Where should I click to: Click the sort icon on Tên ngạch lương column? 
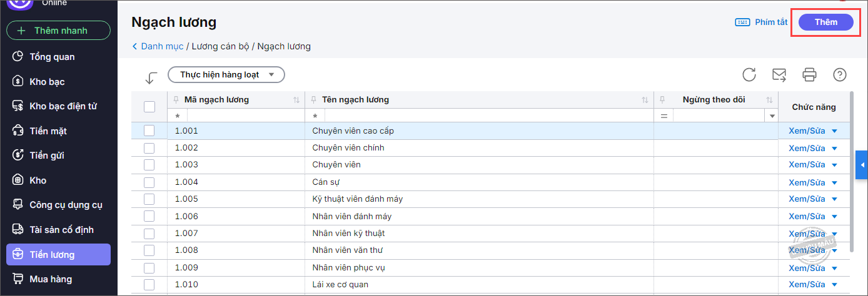645,100
